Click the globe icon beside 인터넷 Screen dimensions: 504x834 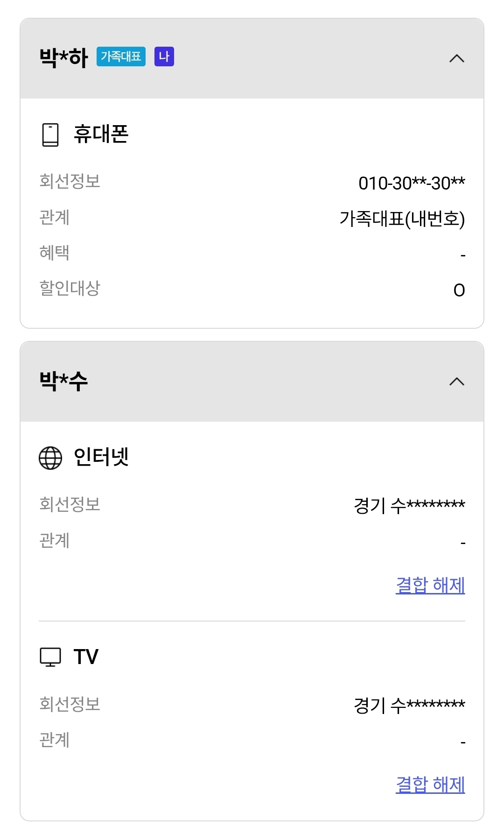(x=50, y=458)
